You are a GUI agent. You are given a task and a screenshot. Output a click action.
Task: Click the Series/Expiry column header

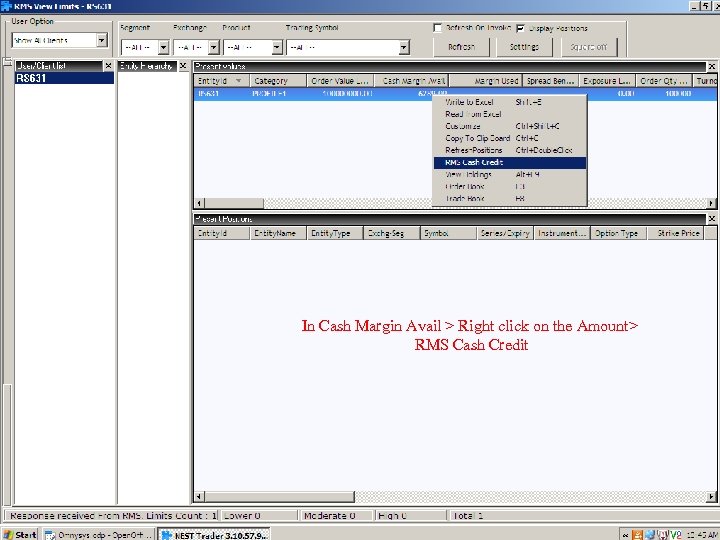505,233
